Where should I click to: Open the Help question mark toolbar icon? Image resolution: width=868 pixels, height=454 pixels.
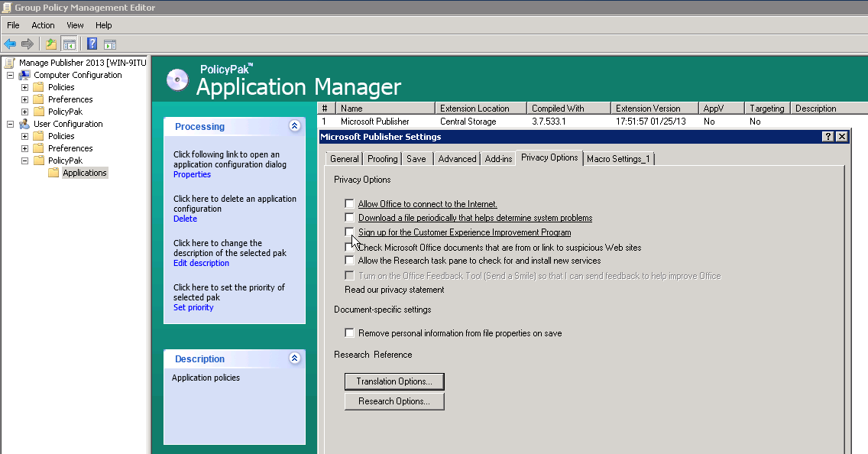tap(92, 44)
